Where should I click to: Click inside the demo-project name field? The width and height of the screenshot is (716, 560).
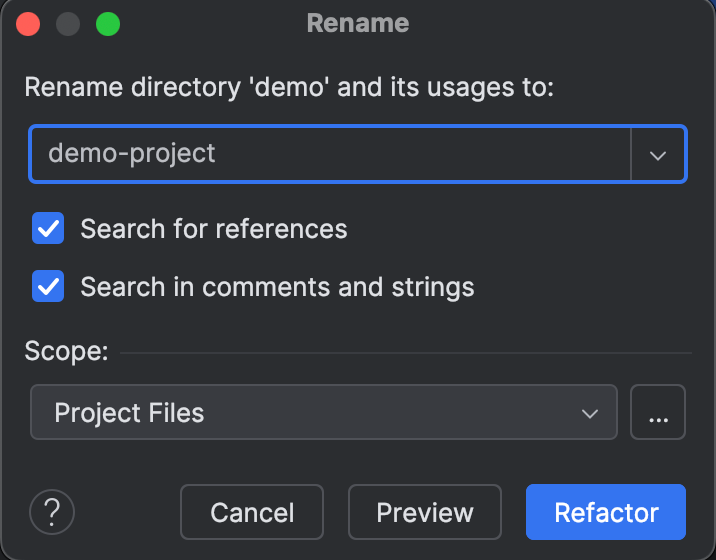[330, 154]
